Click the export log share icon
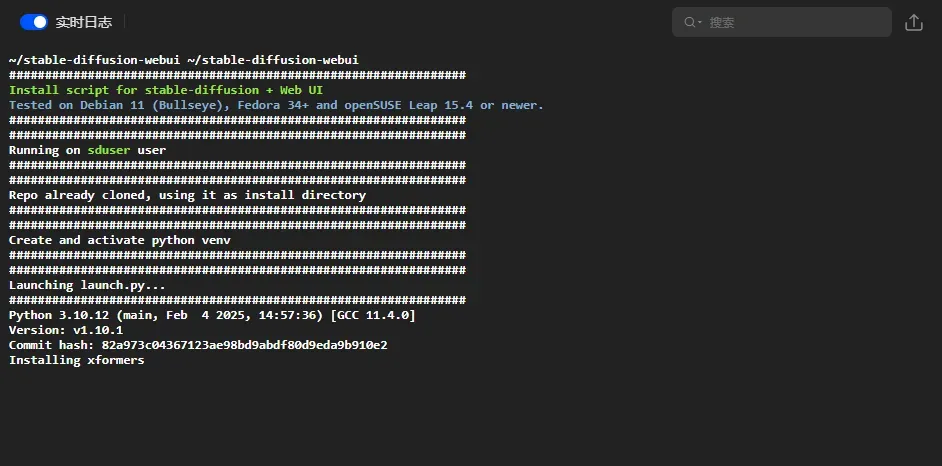Image resolution: width=942 pixels, height=466 pixels. [x=914, y=22]
